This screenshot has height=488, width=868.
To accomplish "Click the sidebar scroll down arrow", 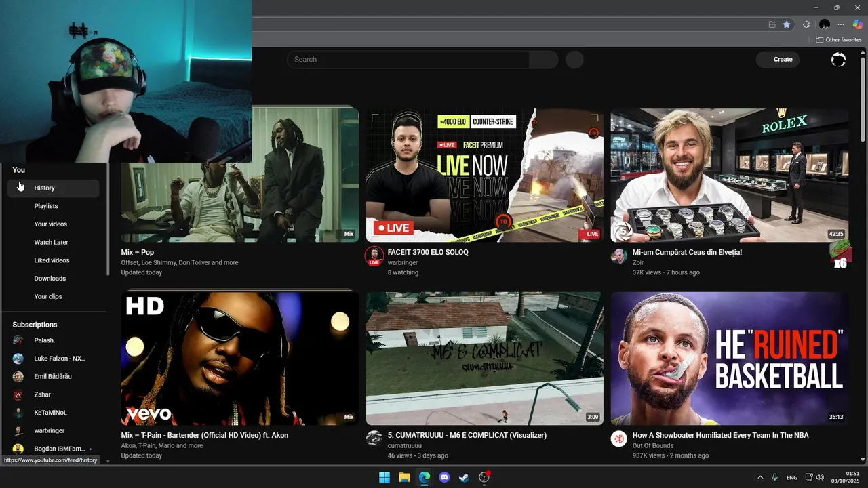I will 107,461.
